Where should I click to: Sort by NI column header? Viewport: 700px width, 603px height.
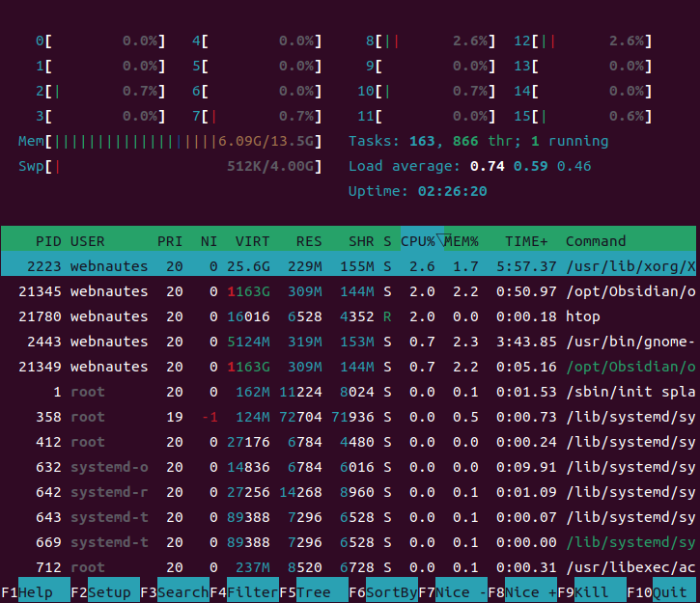click(x=209, y=241)
